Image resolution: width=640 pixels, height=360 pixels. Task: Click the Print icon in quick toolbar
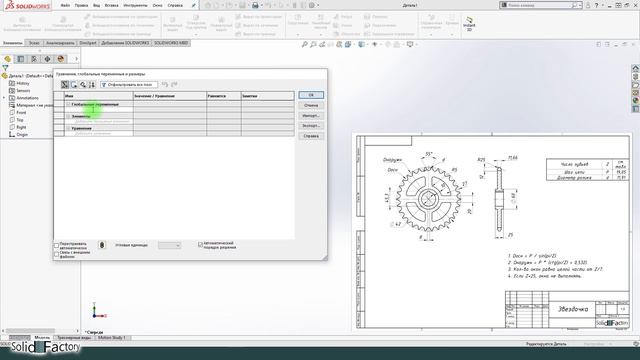point(255,6)
